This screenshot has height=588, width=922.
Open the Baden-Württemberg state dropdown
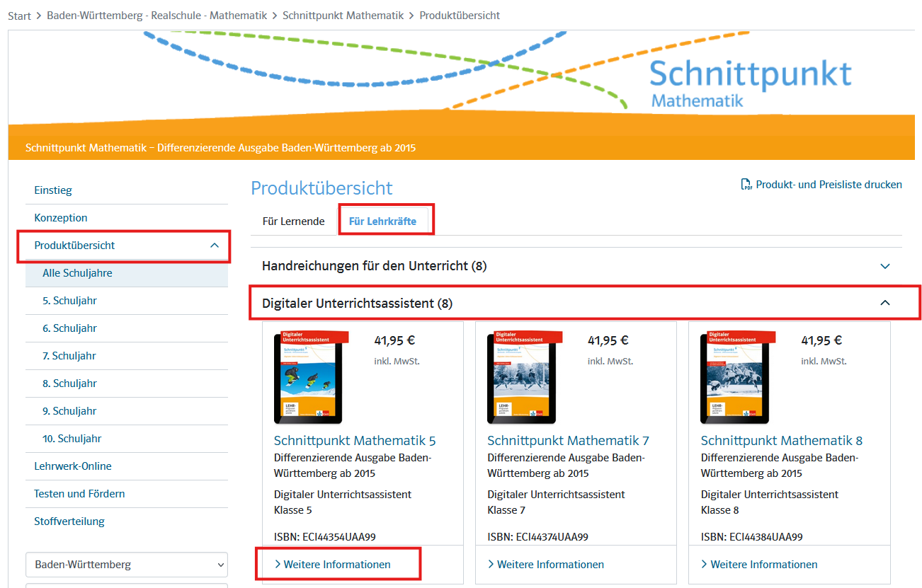127,565
